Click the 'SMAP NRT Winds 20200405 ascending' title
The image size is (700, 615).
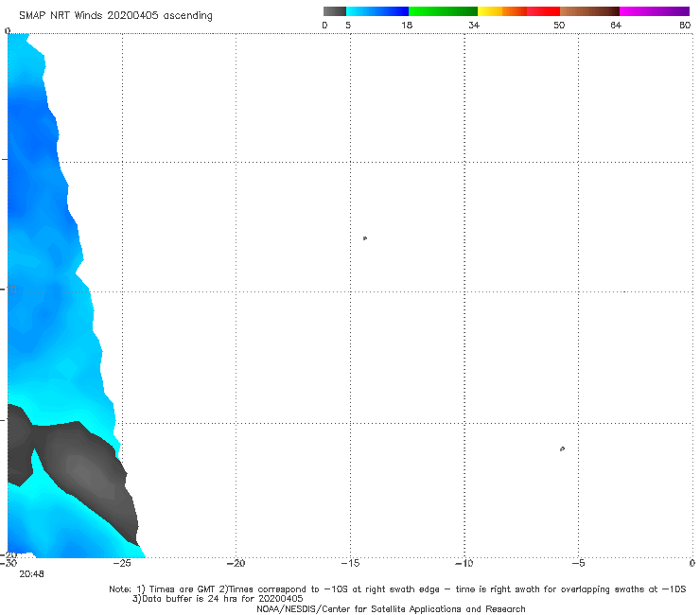coord(115,15)
